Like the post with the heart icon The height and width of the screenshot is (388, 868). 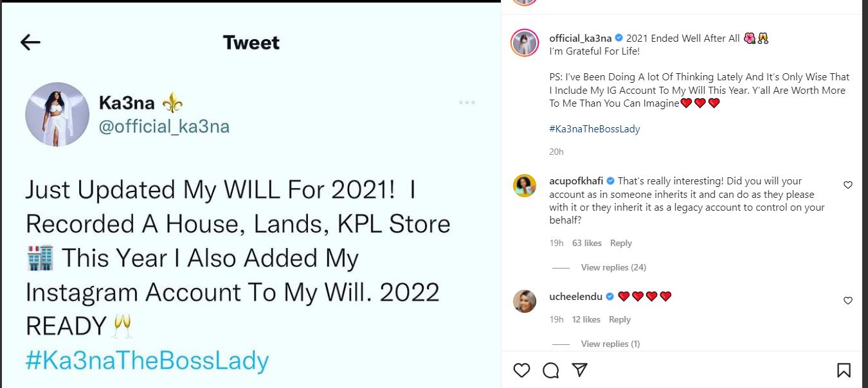click(522, 370)
